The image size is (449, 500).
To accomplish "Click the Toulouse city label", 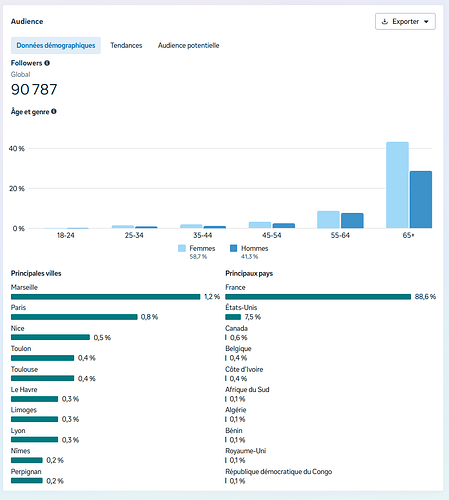I will (x=24, y=369).
